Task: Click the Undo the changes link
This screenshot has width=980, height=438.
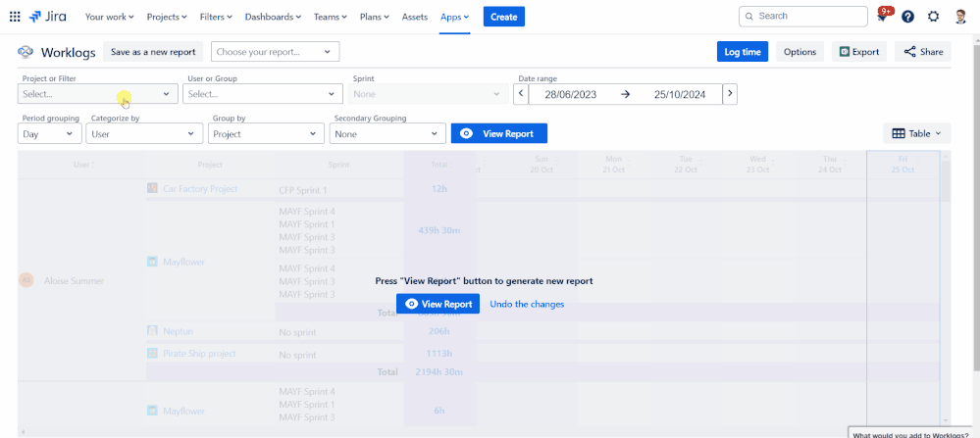Action: [527, 304]
